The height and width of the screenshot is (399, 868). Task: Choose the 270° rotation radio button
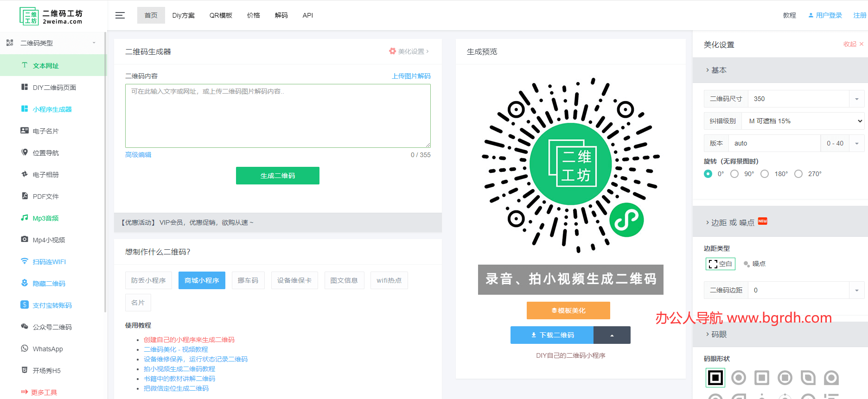click(798, 174)
